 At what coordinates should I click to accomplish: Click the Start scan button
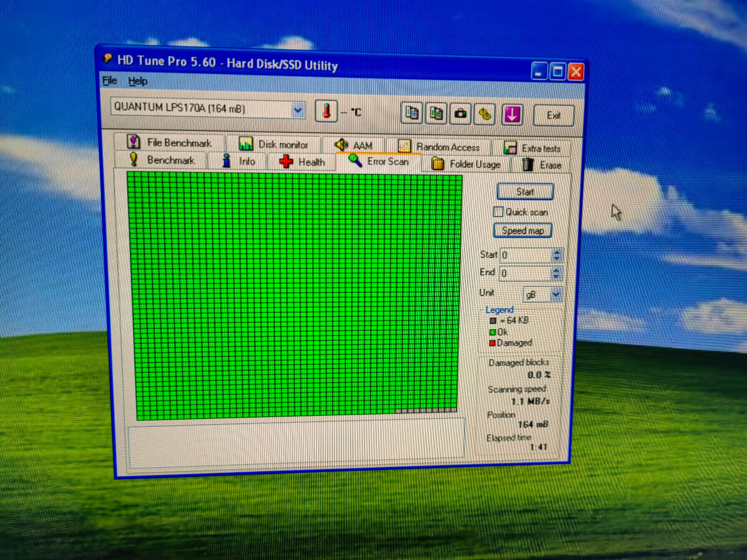coord(525,192)
